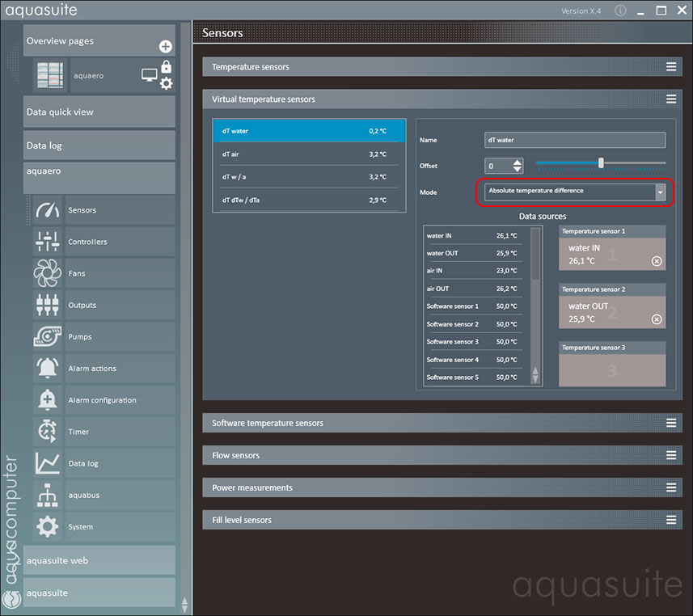Click in the Name input field
Image resolution: width=693 pixels, height=616 pixels.
tap(575, 140)
